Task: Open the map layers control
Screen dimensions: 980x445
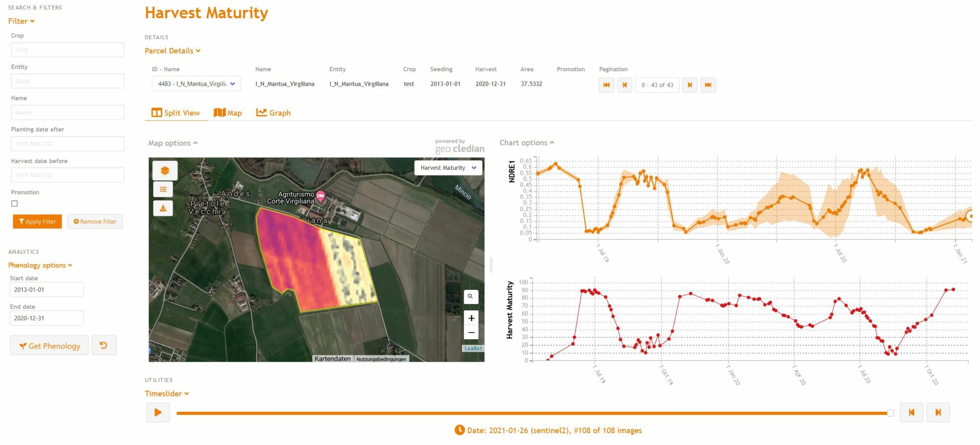Action: pos(165,171)
